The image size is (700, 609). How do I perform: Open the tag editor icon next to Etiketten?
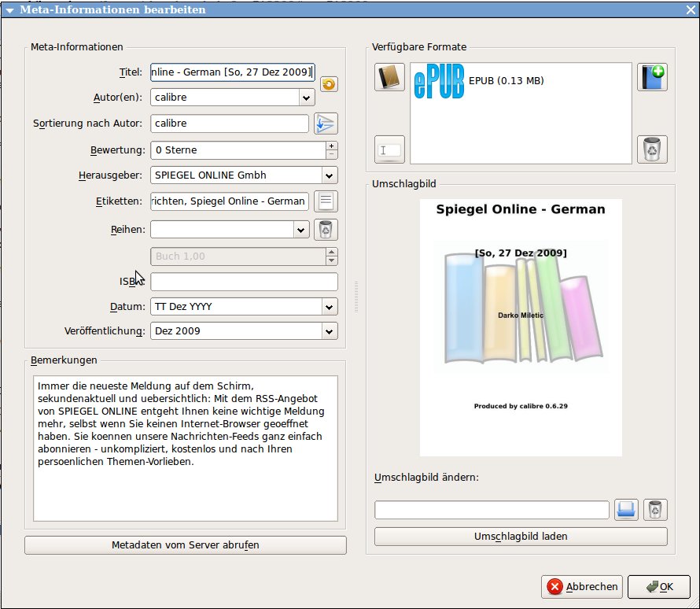point(326,201)
